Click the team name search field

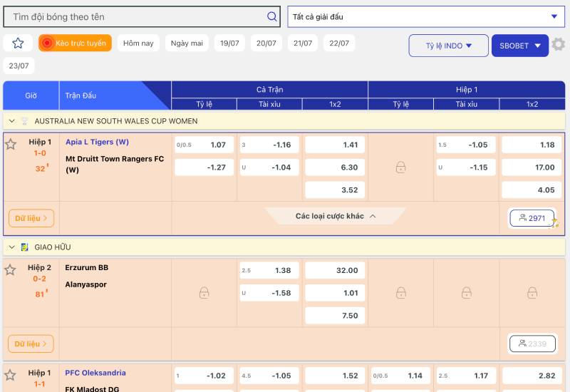tap(135, 16)
